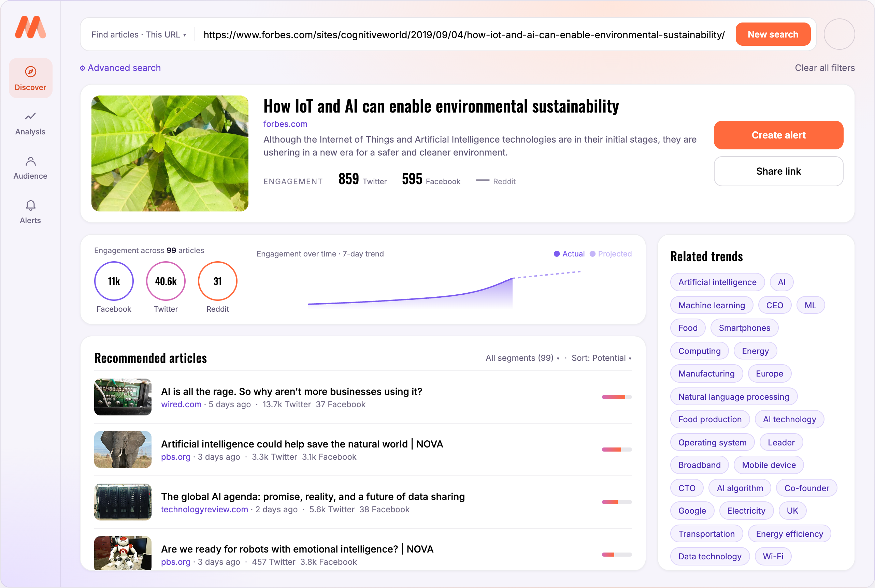
Task: Click Clear all filters
Action: click(x=825, y=68)
